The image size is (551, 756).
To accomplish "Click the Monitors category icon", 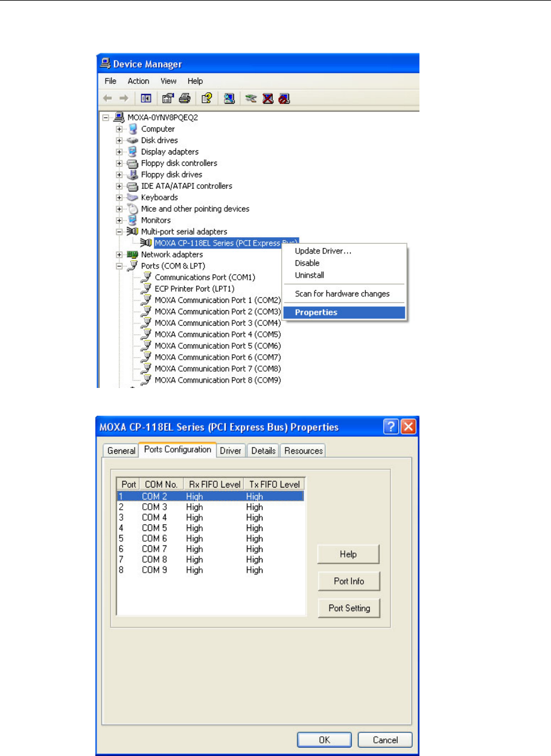I will [x=132, y=220].
